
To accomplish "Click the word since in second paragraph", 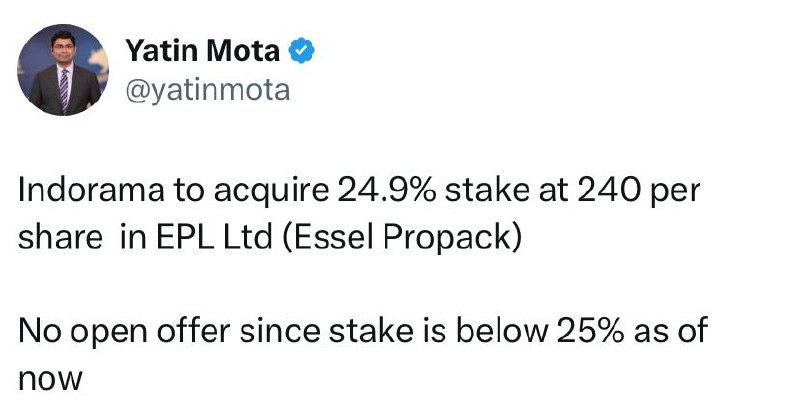I will 280,331.
